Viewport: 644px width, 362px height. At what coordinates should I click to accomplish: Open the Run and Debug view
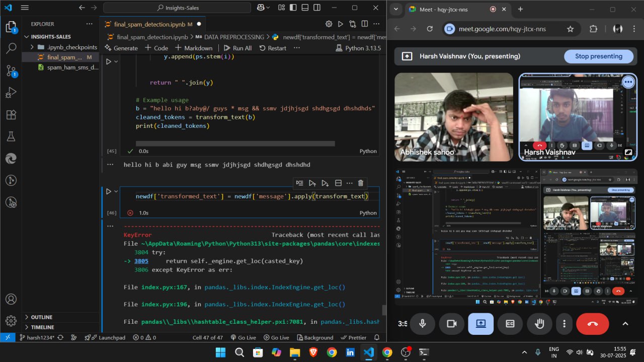(11, 93)
